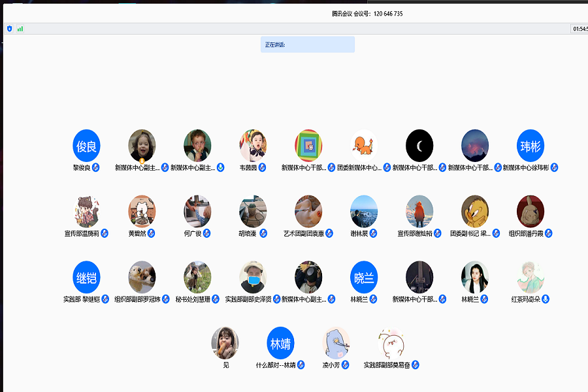This screenshot has height=392, width=588.
Task: Click the mic icon next to 谢林晨
Action: click(373, 233)
